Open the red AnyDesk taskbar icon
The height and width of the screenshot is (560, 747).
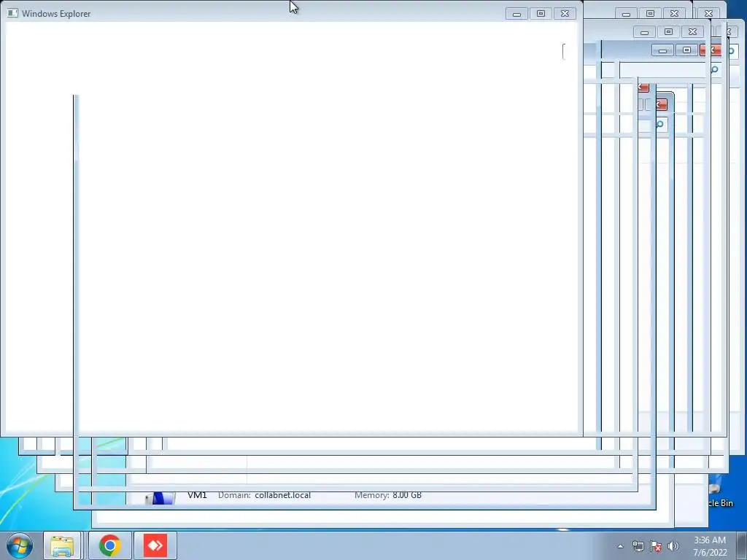coord(155,545)
